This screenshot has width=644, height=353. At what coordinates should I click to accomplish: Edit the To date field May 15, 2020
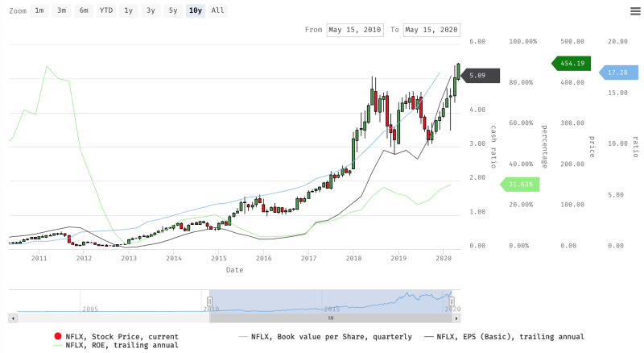click(x=431, y=30)
